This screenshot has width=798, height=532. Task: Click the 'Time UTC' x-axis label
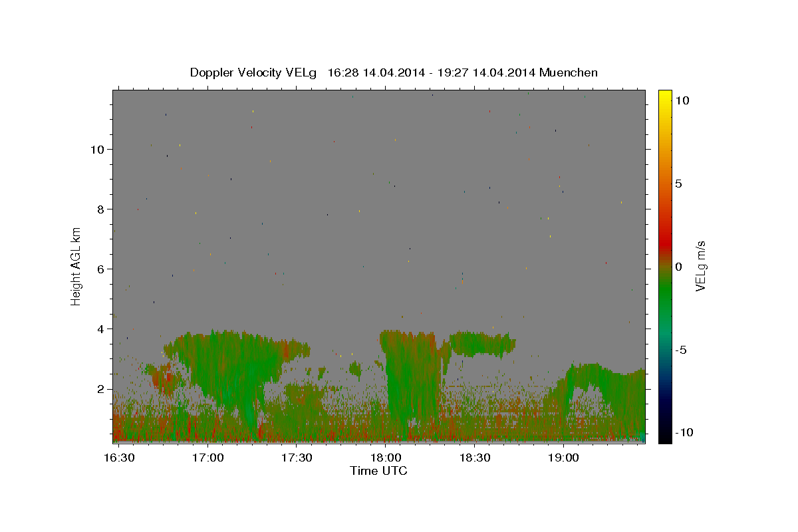click(x=378, y=471)
